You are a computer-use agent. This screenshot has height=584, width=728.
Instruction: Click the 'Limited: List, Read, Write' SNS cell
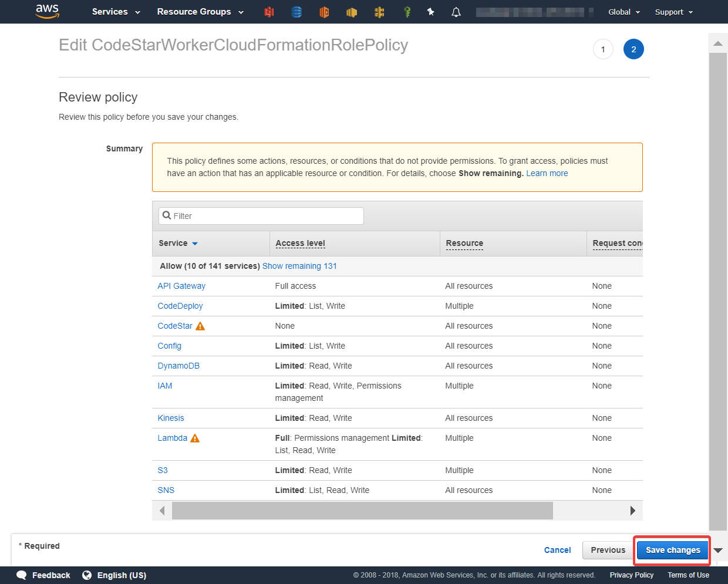coord(322,490)
